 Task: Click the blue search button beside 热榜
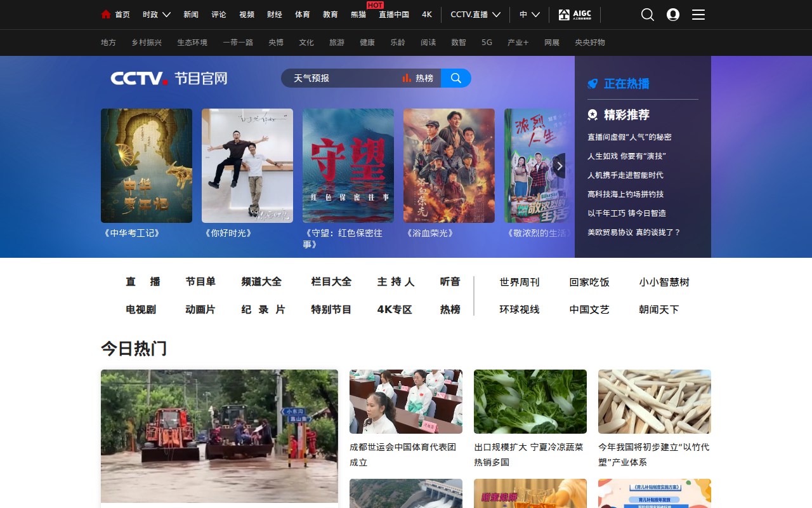(456, 78)
